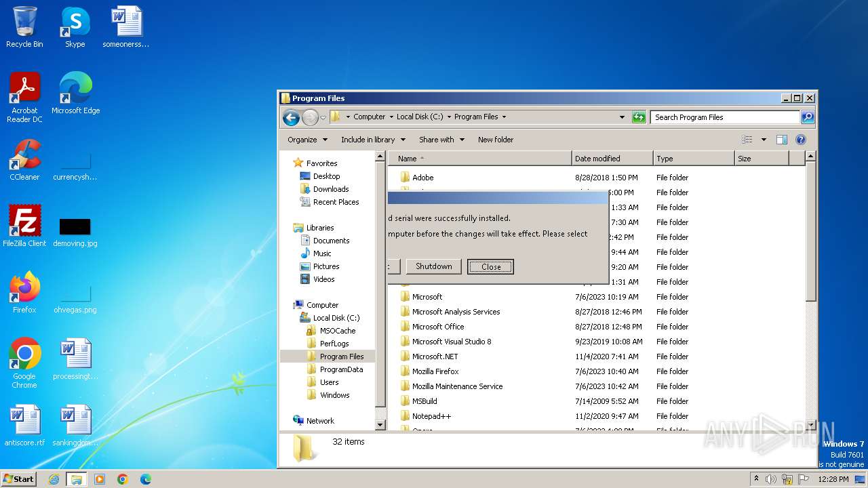Select the processingt Word document icon

tap(75, 359)
